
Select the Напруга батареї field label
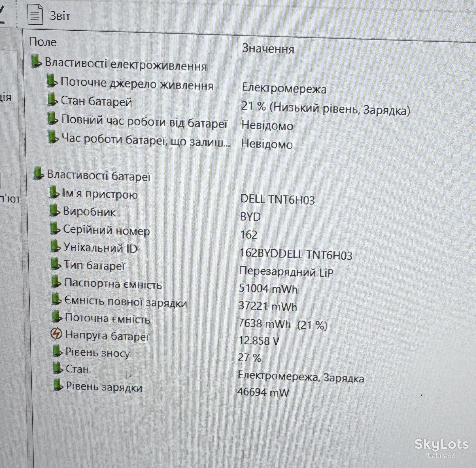(107, 336)
